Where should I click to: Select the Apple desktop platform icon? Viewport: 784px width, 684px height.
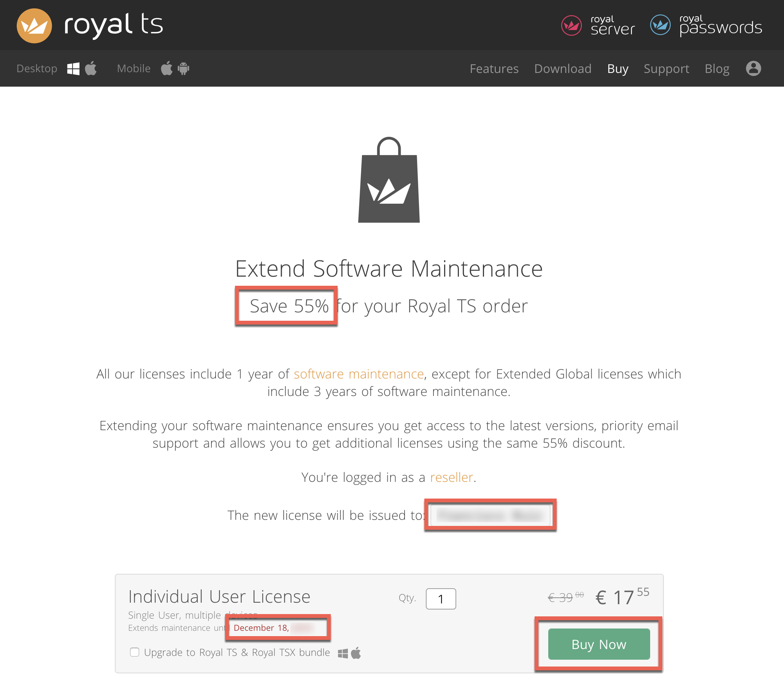(91, 68)
